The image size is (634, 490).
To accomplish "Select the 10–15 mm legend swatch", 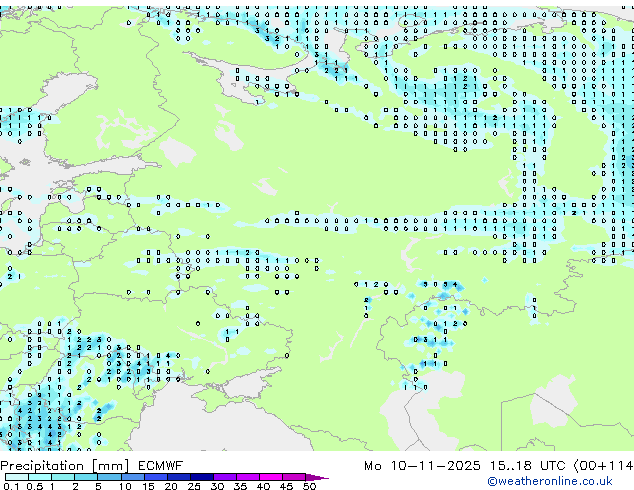I will click(132, 477).
